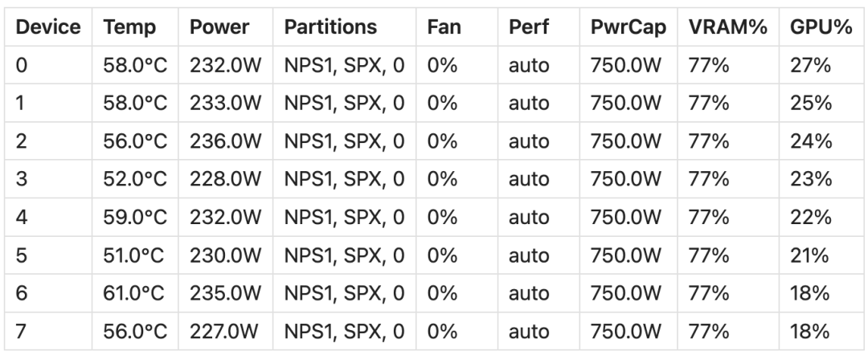Click the 51.0°C temperature cell
This screenshot has height=355, width=868.
(135, 255)
